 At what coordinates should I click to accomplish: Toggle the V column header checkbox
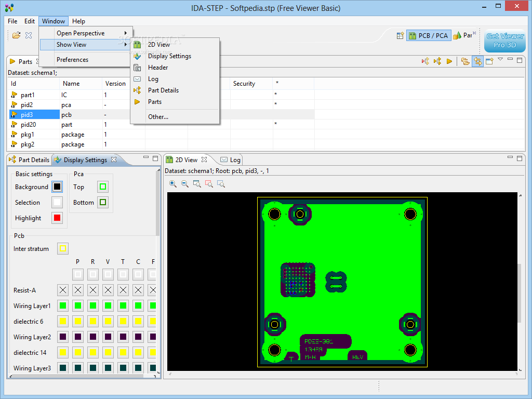click(108, 274)
